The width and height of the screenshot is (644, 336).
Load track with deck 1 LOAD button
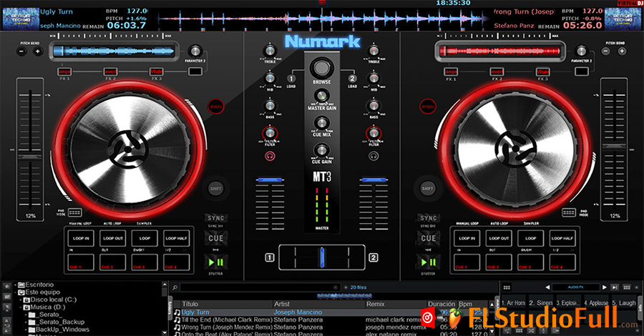[x=291, y=80]
